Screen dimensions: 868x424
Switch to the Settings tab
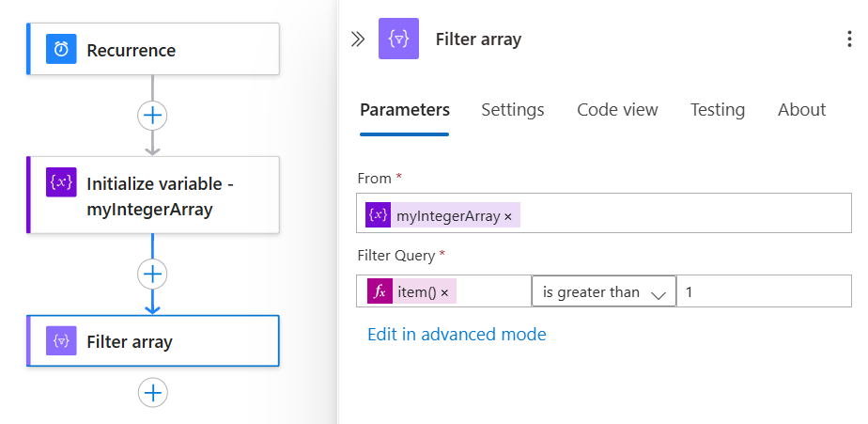[512, 110]
